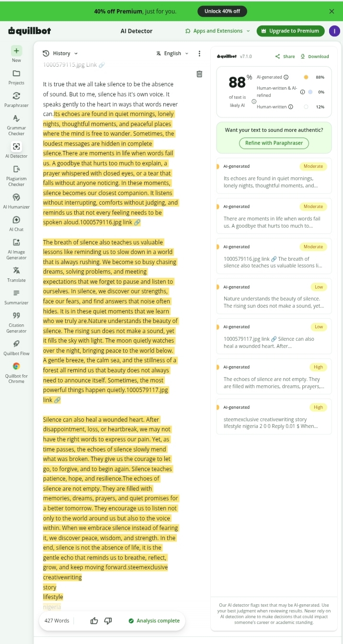Screen dimensions: 343x644
Task: Click the '1000579115.jpg Link' text
Action: [74, 65]
